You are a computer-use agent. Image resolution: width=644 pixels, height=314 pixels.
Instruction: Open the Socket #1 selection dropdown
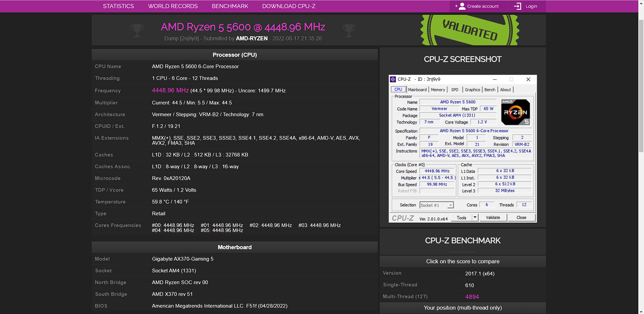tap(436, 205)
